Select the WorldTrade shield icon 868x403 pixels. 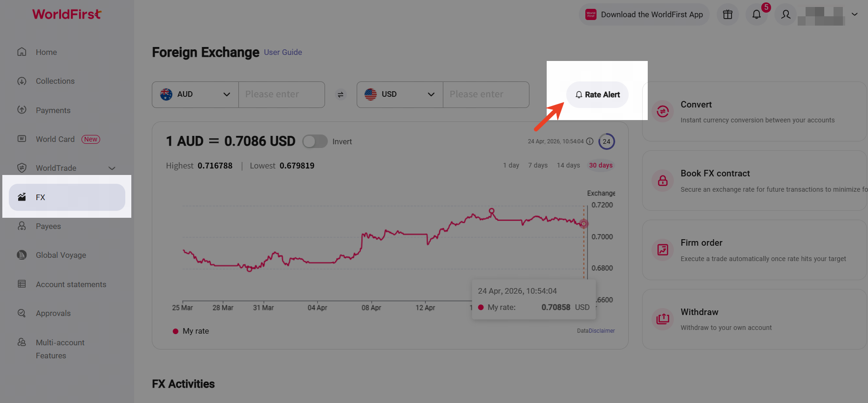pos(22,168)
